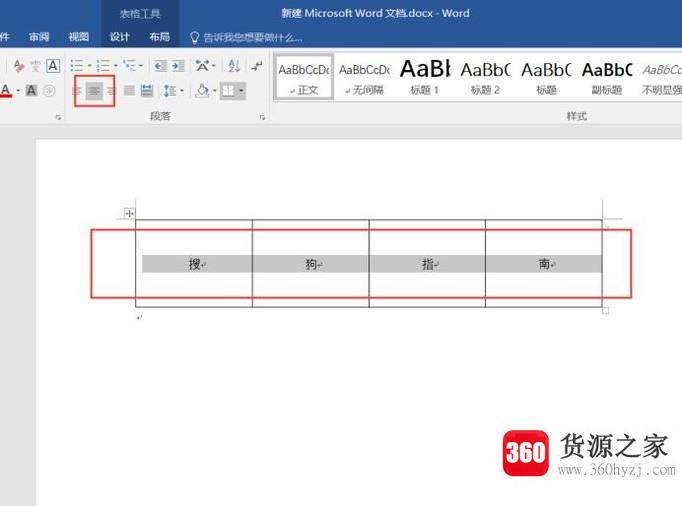
Task: Click the Tell Me search box
Action: (253, 37)
